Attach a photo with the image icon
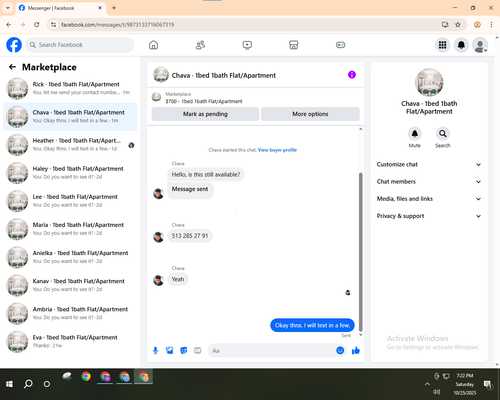Screen dimensions: 500x400 click(x=169, y=350)
